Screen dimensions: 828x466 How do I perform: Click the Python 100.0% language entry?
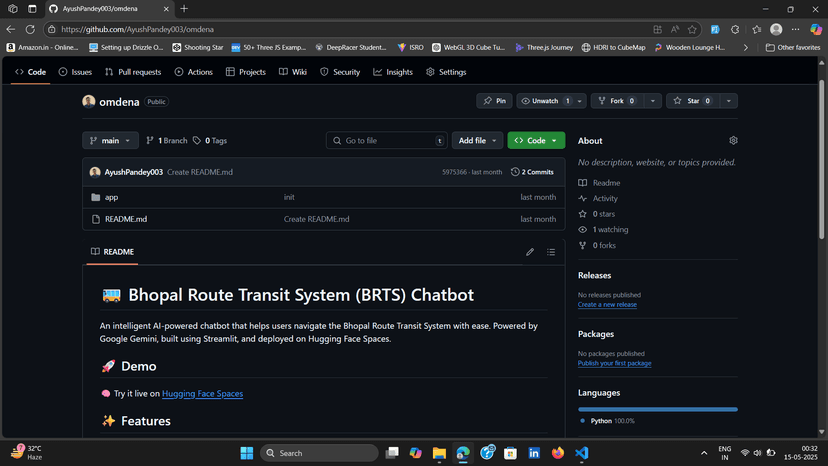coord(607,421)
